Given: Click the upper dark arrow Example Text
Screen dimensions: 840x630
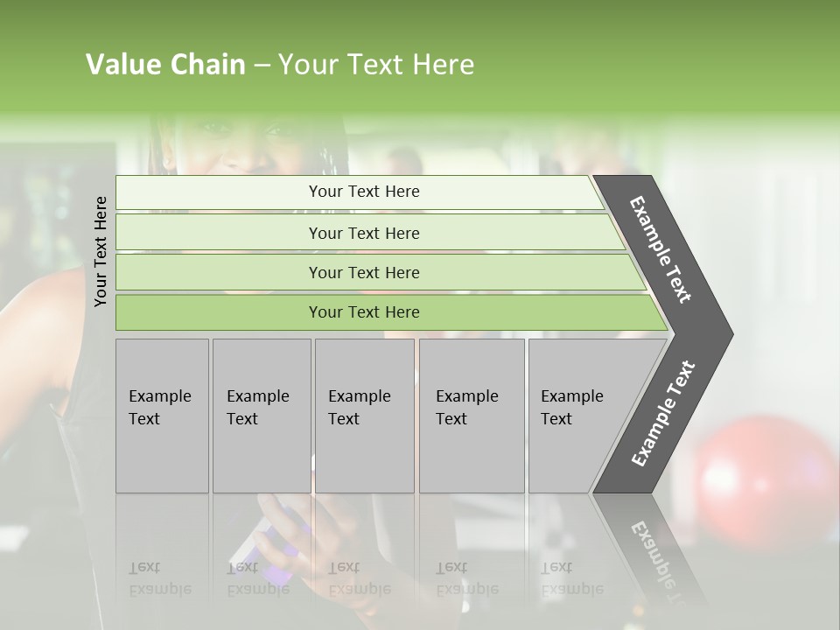Looking at the screenshot, I should (662, 249).
